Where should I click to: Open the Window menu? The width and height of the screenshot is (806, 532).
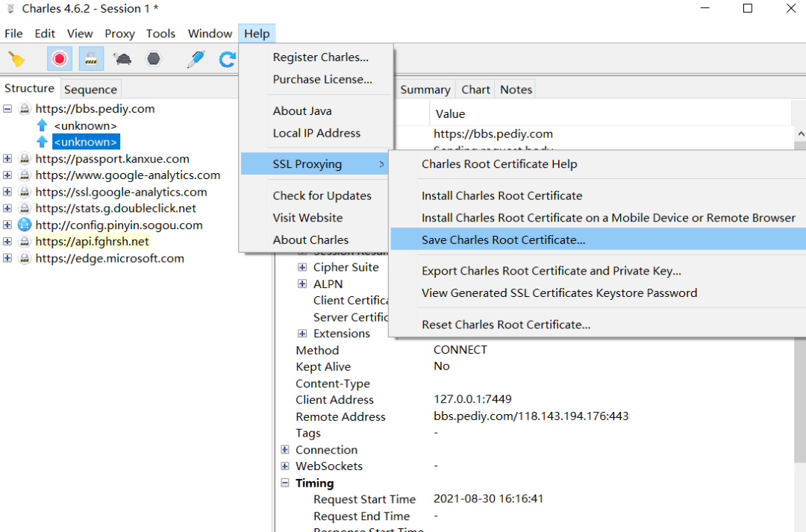tap(210, 34)
